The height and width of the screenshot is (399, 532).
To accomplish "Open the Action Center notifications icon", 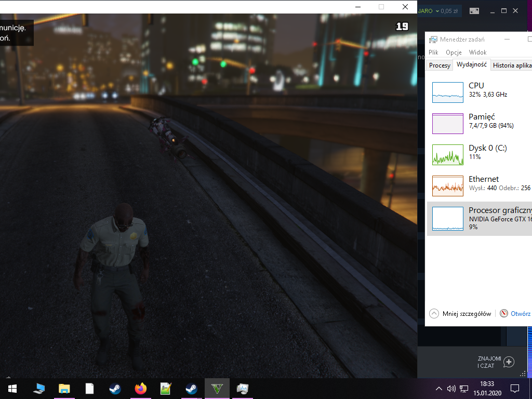I will 515,389.
